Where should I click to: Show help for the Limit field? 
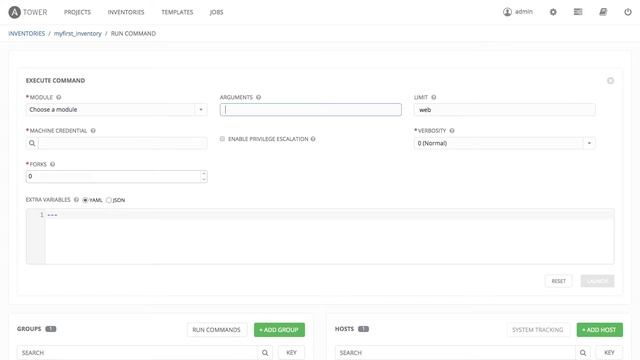click(433, 97)
